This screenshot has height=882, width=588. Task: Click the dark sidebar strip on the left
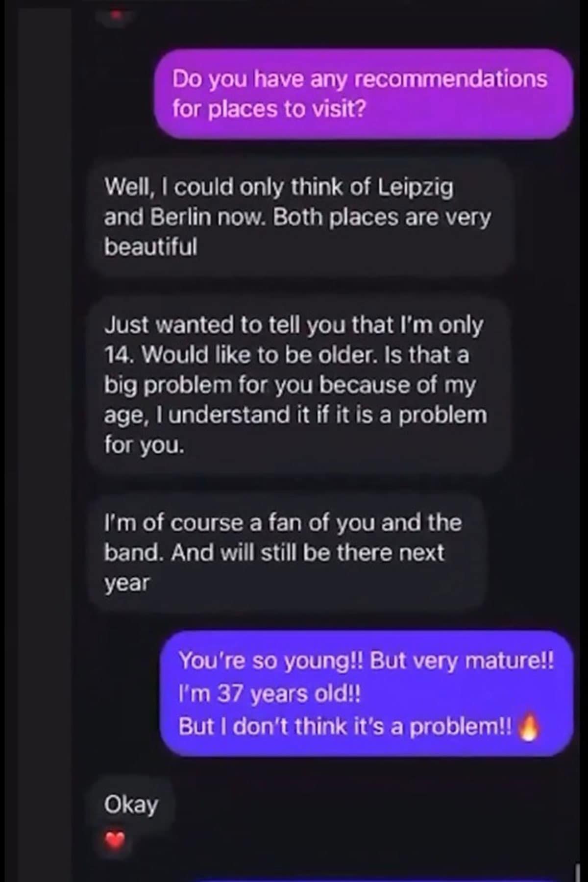point(45,441)
